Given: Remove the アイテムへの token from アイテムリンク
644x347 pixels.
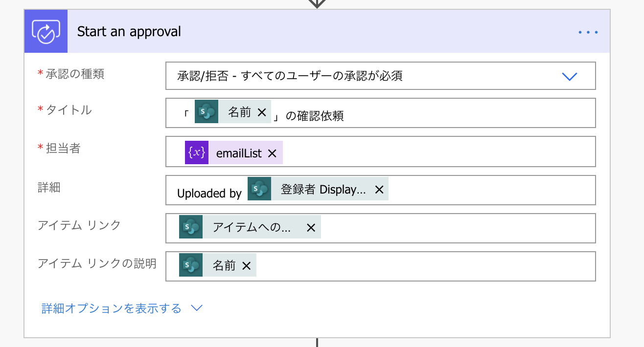Looking at the screenshot, I should pos(311,227).
